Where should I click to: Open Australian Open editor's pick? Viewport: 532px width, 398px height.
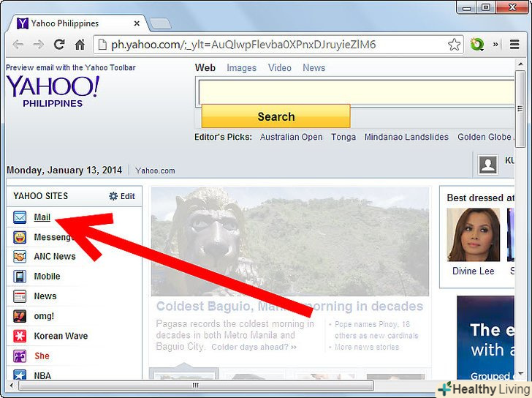(x=291, y=137)
